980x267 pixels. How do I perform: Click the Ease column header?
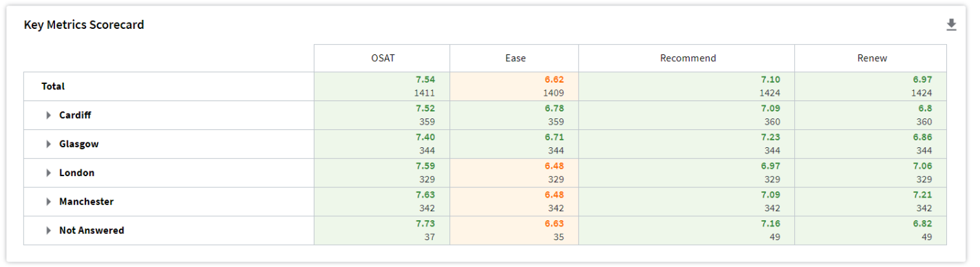pyautogui.click(x=515, y=58)
